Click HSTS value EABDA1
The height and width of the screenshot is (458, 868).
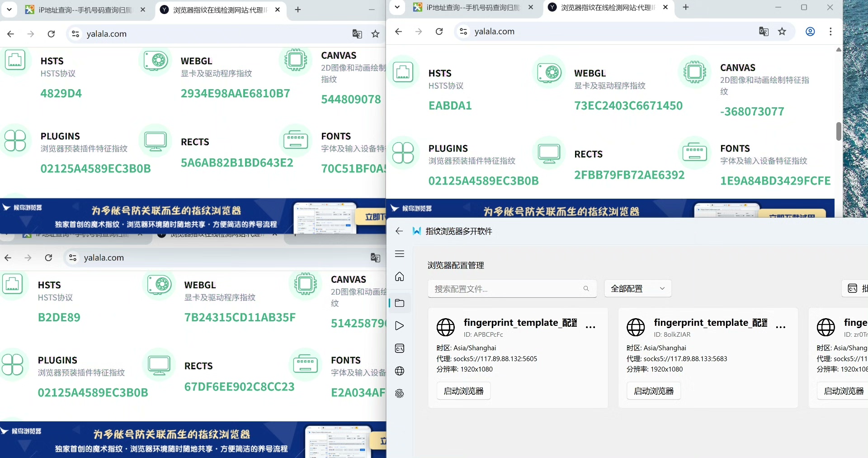tap(450, 105)
